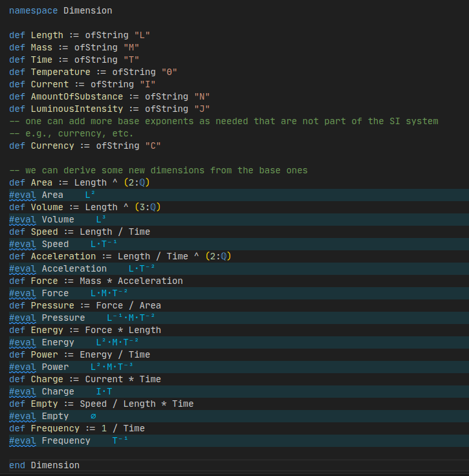Click the Currency definition name

(52, 146)
